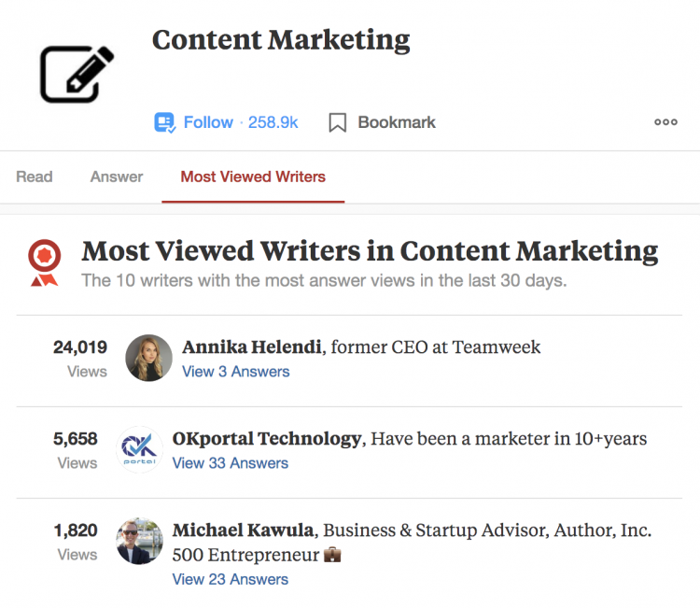This screenshot has height=608, width=700.
Task: Switch to the Answer tab
Action: [117, 177]
